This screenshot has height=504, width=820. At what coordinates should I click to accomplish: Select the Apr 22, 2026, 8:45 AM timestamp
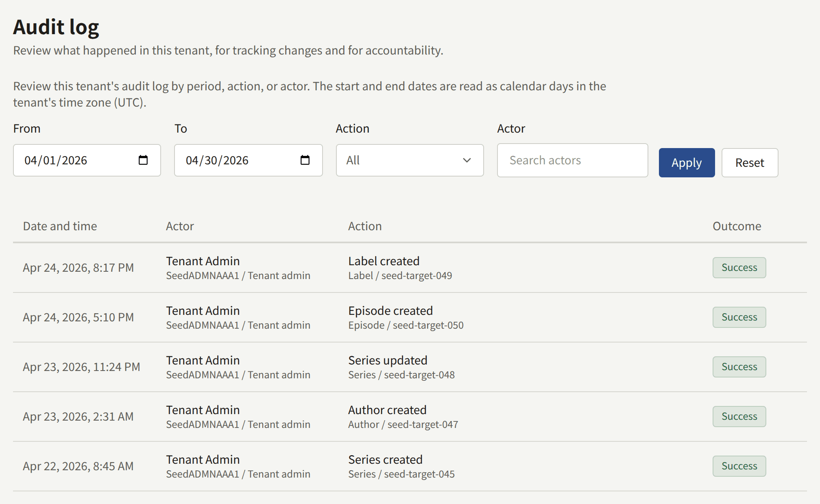(78, 466)
